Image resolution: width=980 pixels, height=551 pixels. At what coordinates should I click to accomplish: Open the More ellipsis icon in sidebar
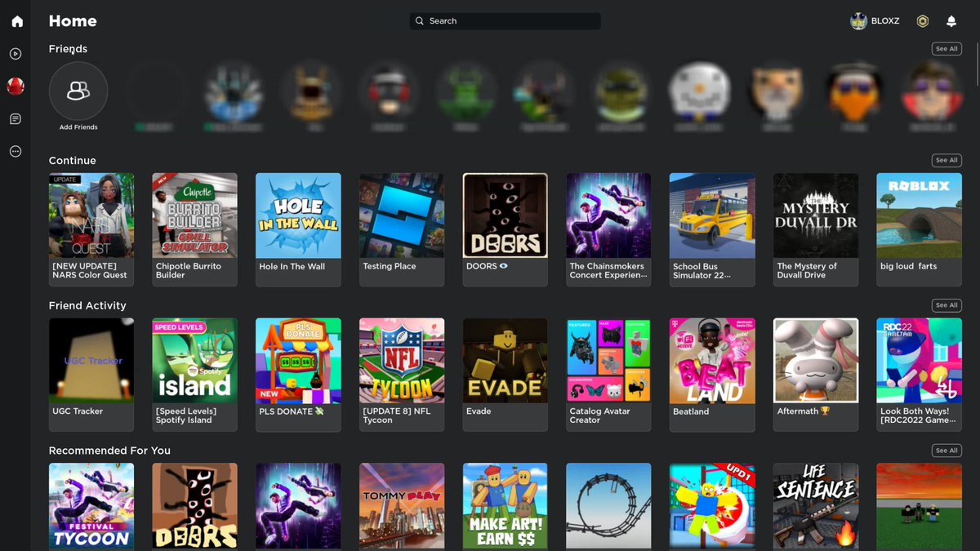coord(16,152)
